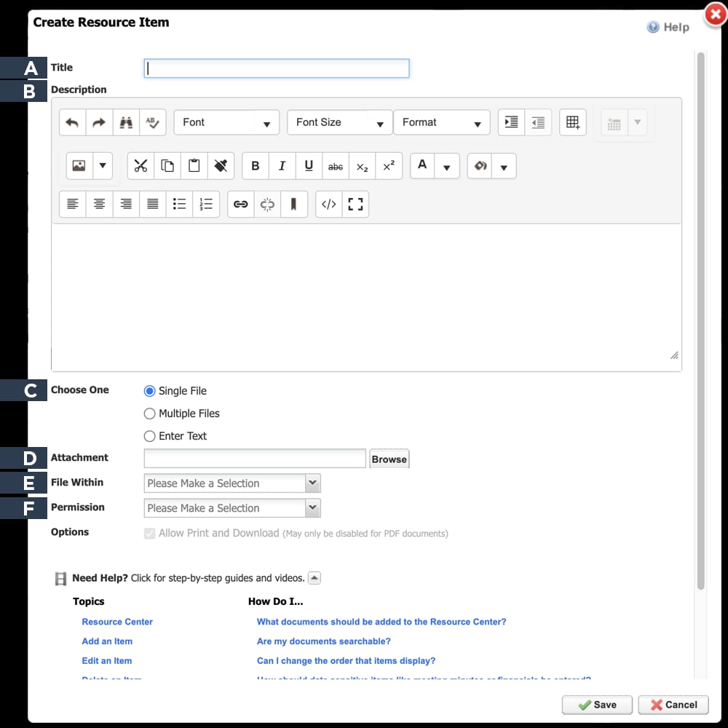
Task: Apply italic formatting
Action: tap(282, 166)
